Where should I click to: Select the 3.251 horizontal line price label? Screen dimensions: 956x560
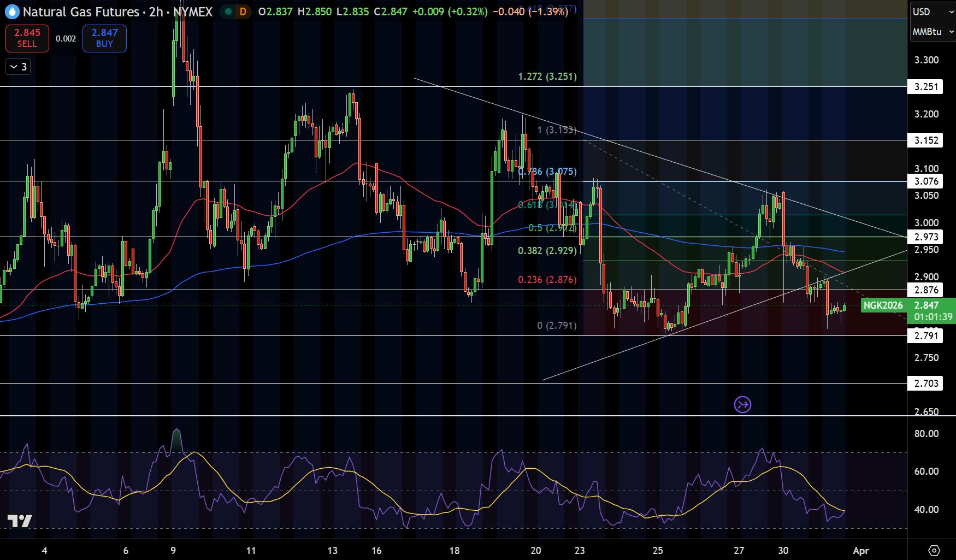coord(926,86)
